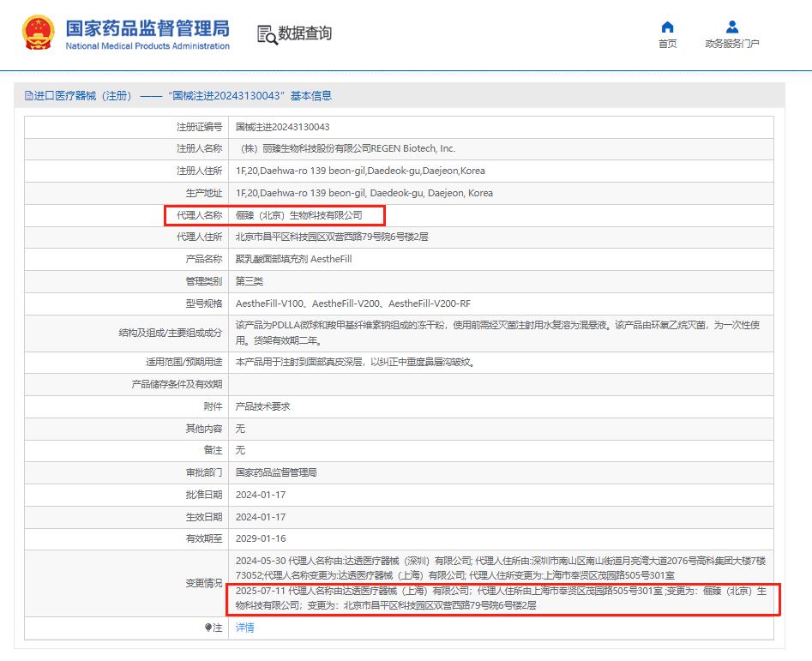Click the 产品储存条件及有效期 row label
This screenshot has width=812, height=661.
click(x=177, y=385)
